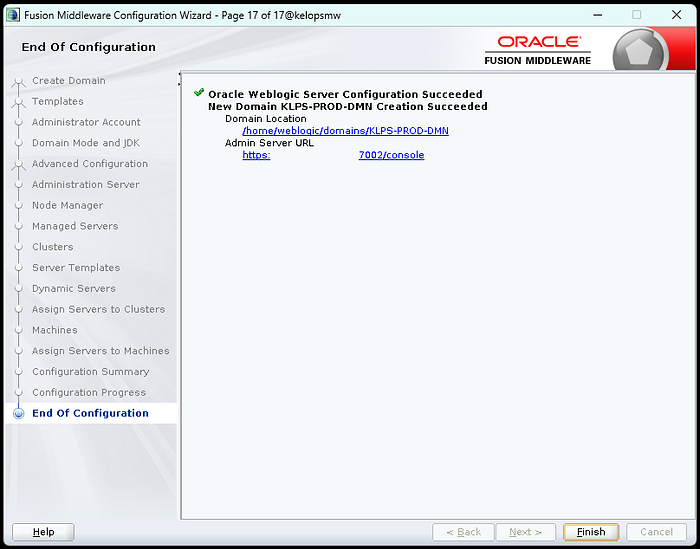Close the Configuration Wizard window
Screen dimensions: 700x549
[676, 15]
